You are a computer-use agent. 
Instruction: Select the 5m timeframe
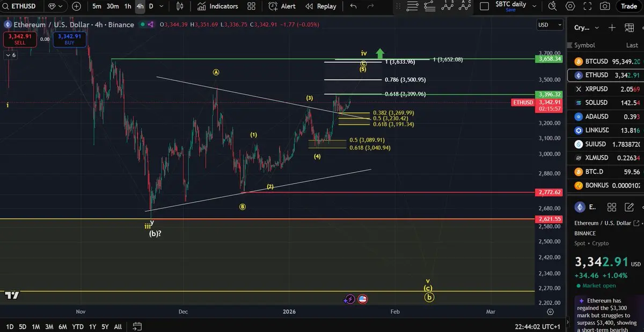pos(97,6)
